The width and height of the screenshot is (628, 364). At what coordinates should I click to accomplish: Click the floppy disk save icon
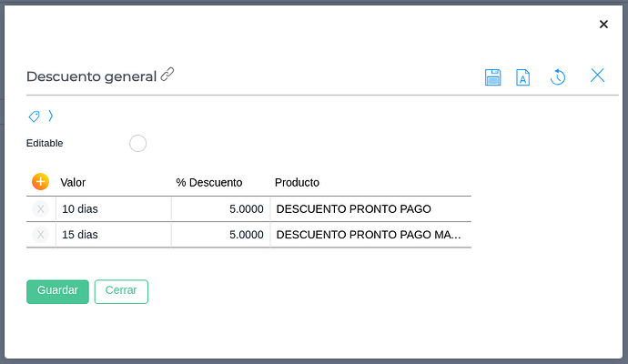(492, 76)
